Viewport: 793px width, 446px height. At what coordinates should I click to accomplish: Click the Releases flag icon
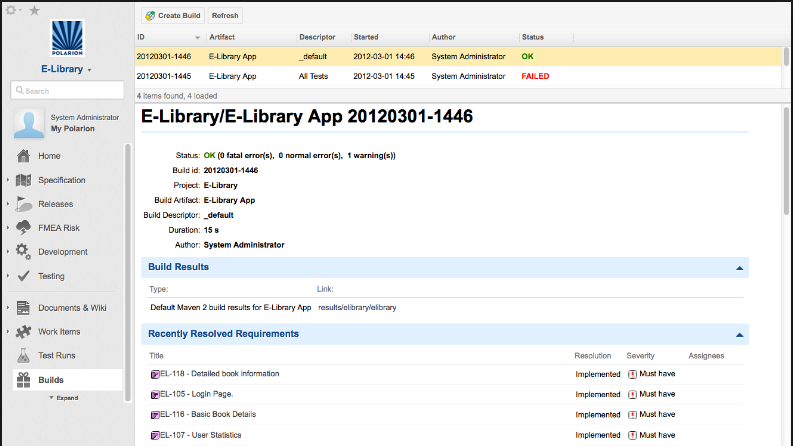pyautogui.click(x=24, y=204)
